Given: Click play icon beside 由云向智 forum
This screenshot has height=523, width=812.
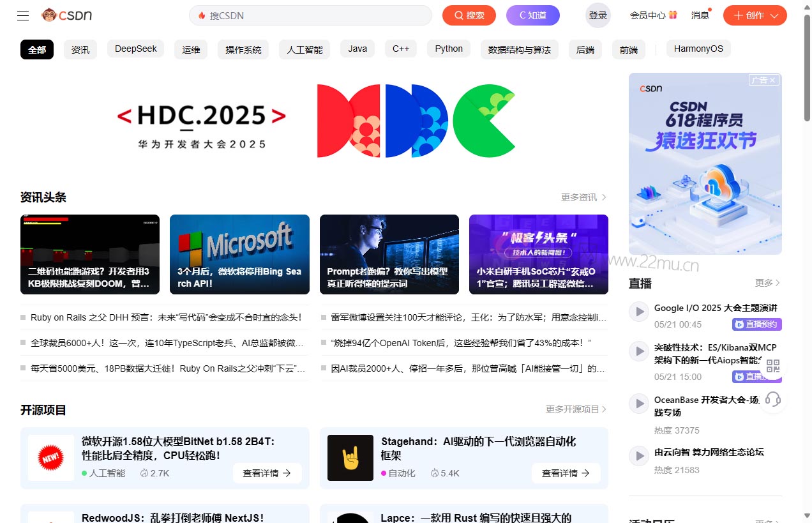Looking at the screenshot, I should 638,456.
